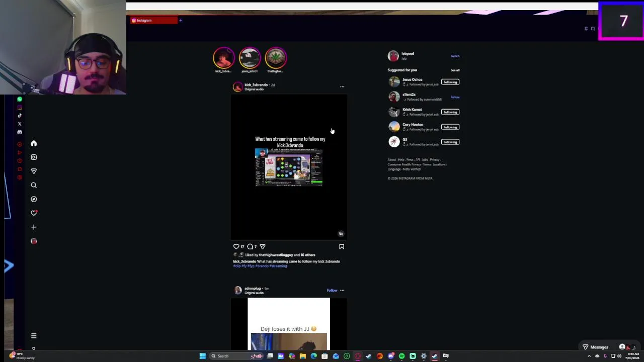Add a new browser tab
The width and height of the screenshot is (644, 362).
tap(181, 20)
